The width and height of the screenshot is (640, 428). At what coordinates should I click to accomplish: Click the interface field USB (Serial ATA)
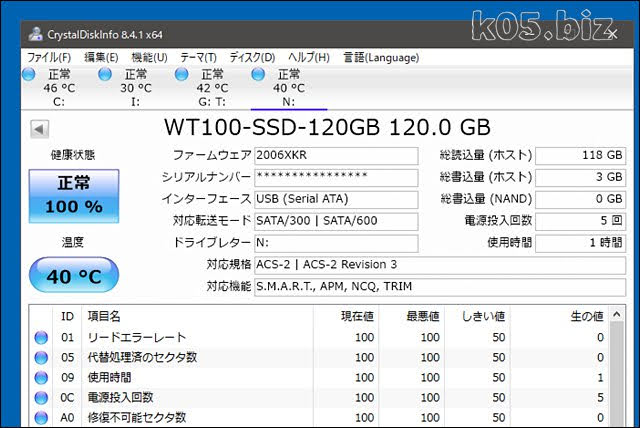coord(336,200)
